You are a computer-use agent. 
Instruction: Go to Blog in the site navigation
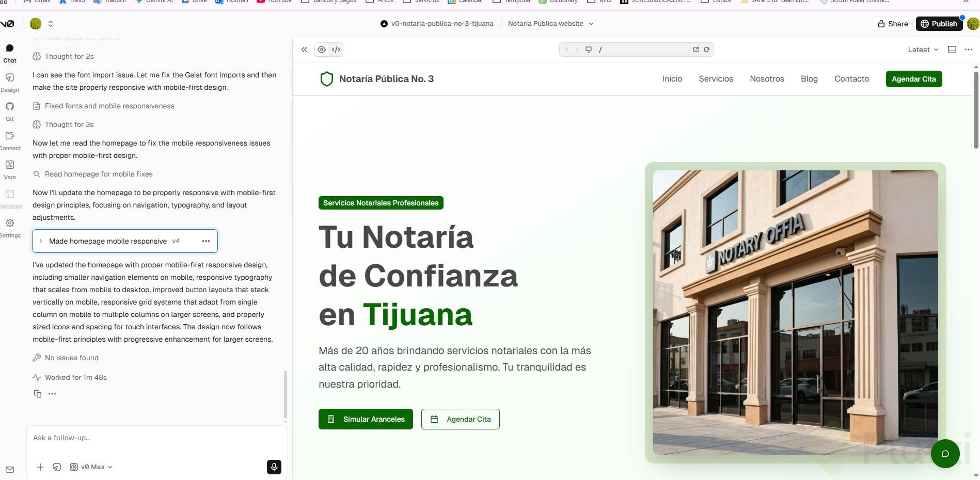810,79
